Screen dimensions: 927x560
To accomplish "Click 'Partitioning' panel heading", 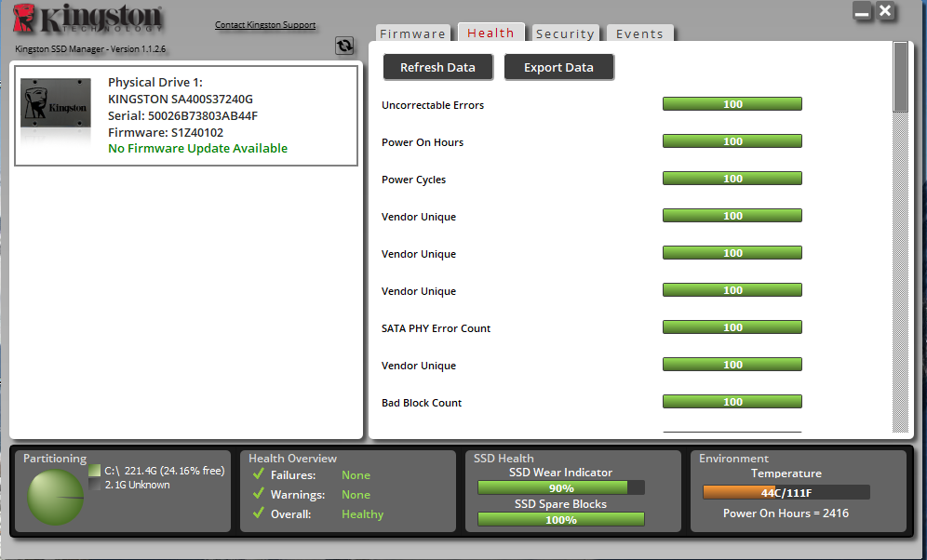I will 55,459.
